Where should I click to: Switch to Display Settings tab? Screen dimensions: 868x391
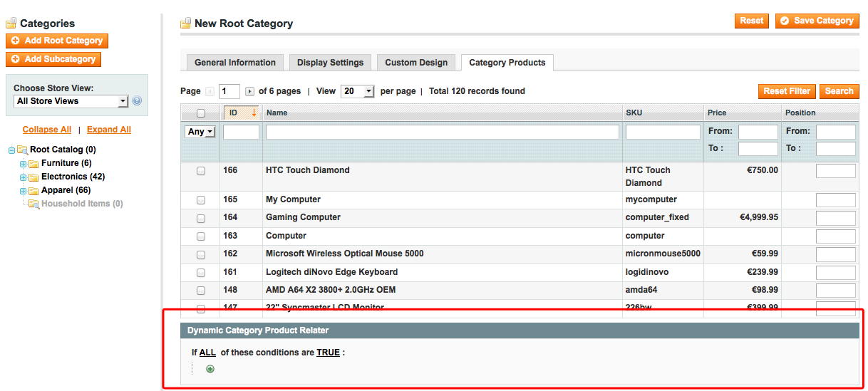click(330, 63)
